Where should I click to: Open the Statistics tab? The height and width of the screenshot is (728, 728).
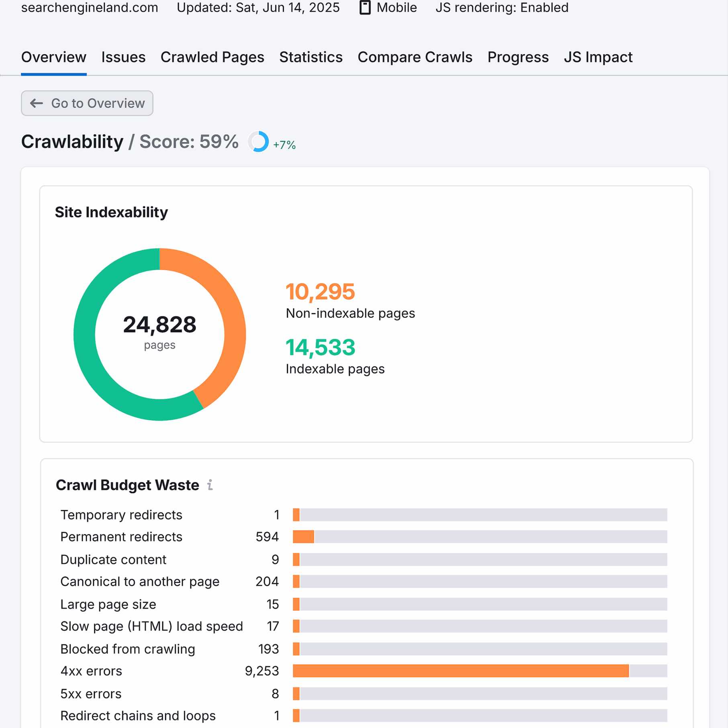pos(311,57)
